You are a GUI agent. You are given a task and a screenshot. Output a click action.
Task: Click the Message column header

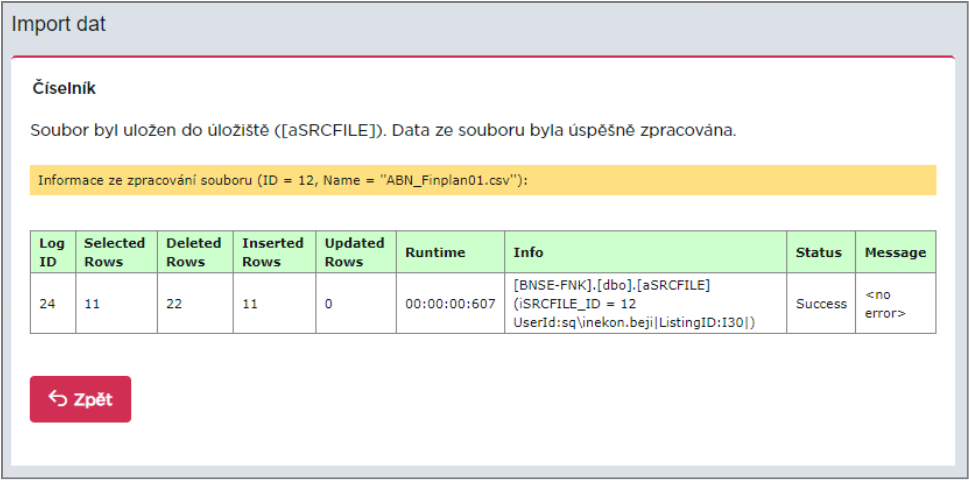tap(896, 252)
